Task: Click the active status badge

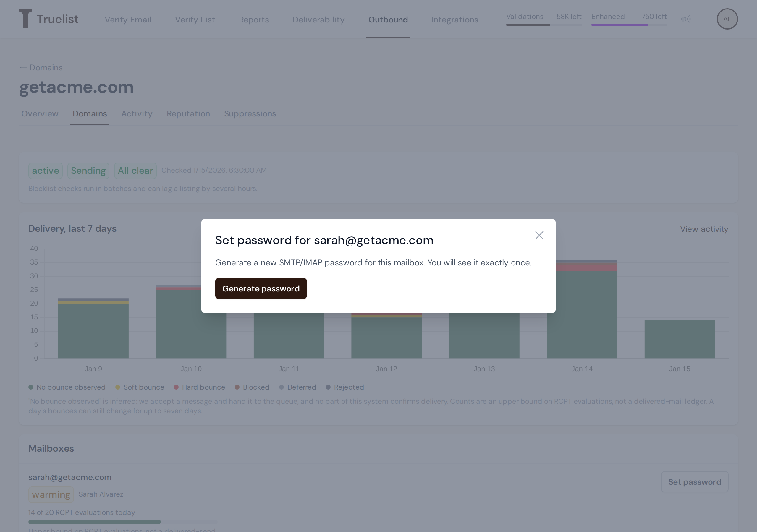Action: [x=46, y=171]
